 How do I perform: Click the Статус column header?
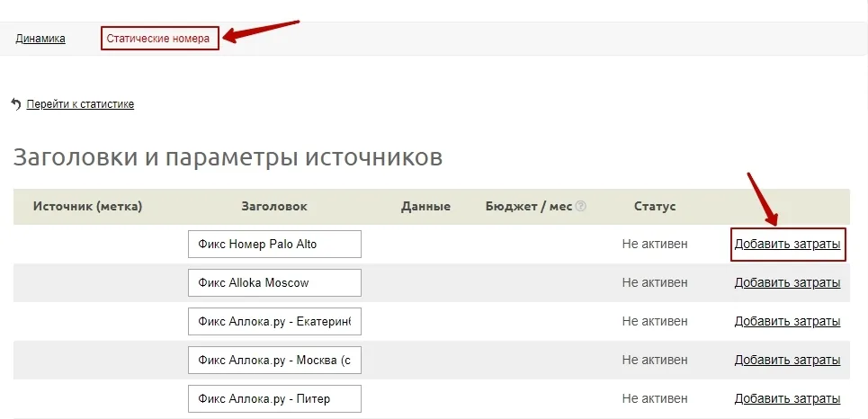click(655, 207)
